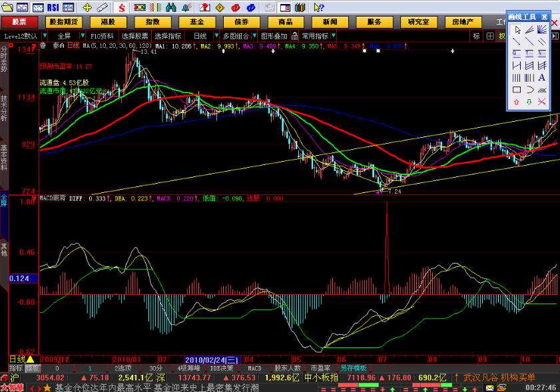560x392 pixels.
Task: Click the 武汉凡谷 机构买单 ticker link
Action: [499, 378]
